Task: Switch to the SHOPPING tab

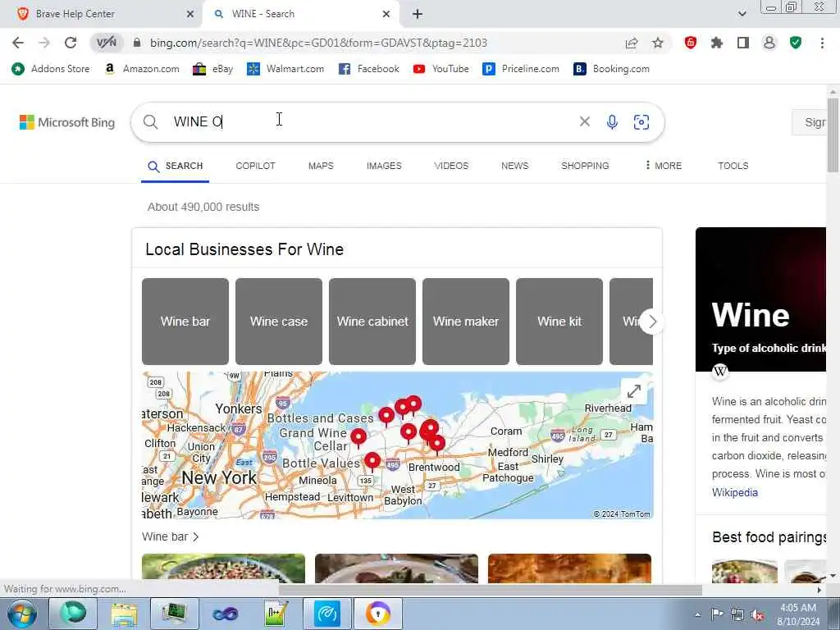Action: click(x=585, y=166)
